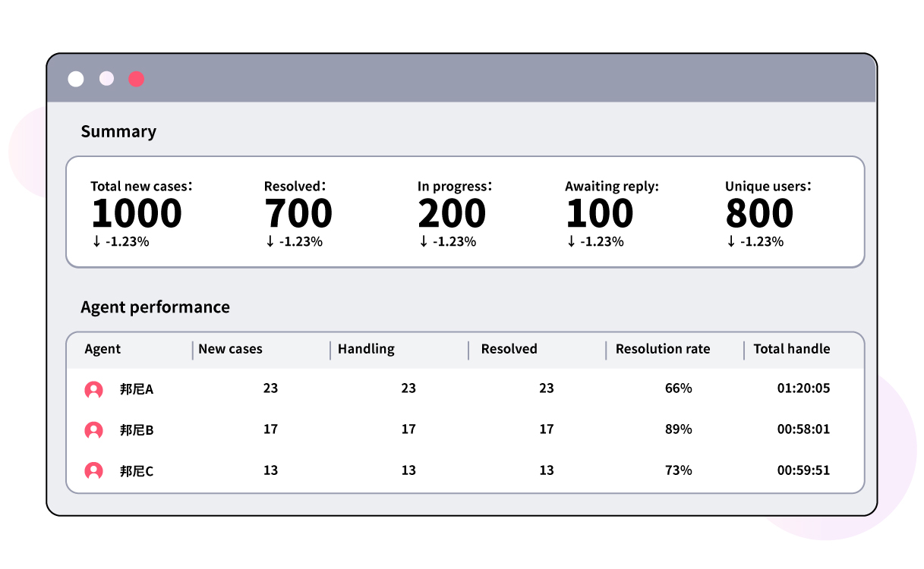The height and width of the screenshot is (569, 924).
Task: Click the In progress label
Action: [455, 187]
